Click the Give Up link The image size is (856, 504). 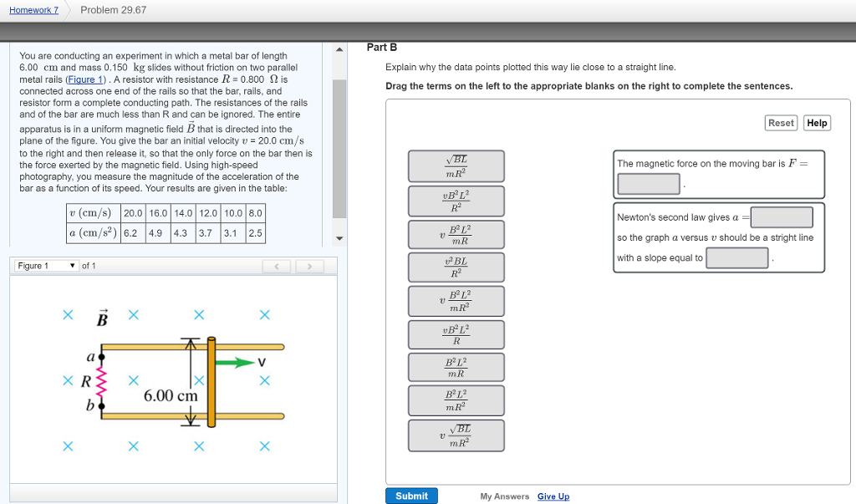pos(553,496)
